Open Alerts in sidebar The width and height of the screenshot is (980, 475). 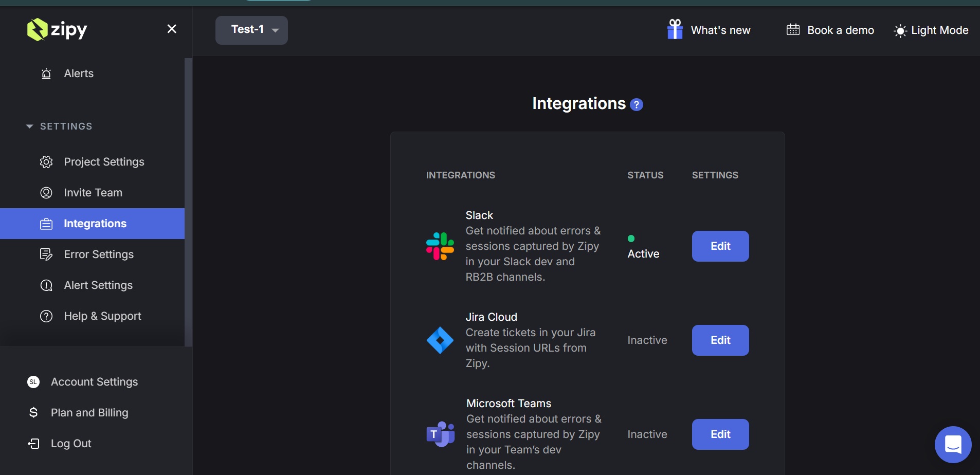(78, 74)
